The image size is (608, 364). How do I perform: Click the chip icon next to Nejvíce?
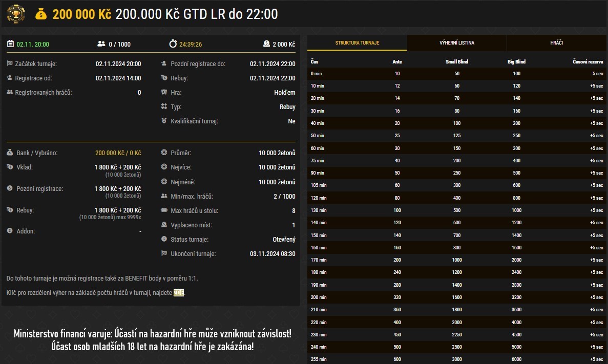click(x=164, y=167)
